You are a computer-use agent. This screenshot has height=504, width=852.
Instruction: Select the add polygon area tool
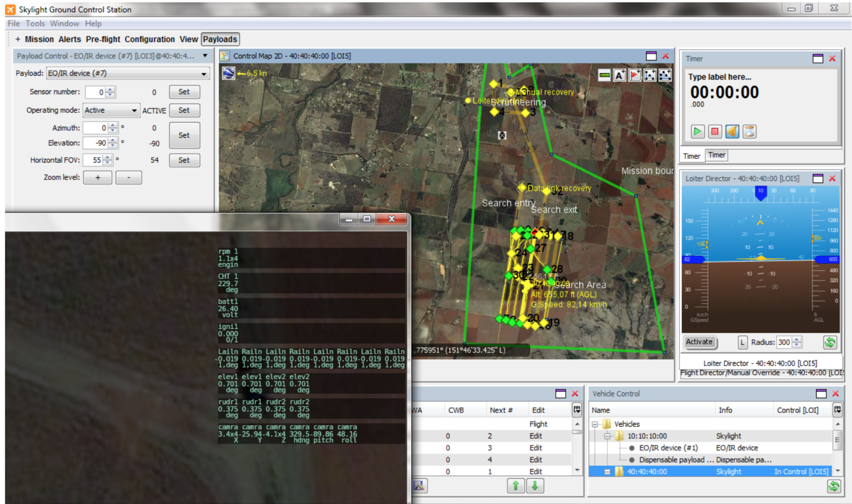(665, 75)
